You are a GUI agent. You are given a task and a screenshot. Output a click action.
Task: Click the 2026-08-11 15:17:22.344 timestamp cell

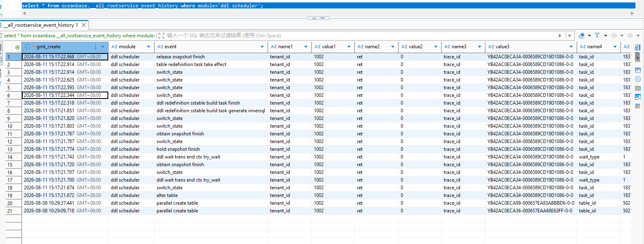[65, 96]
